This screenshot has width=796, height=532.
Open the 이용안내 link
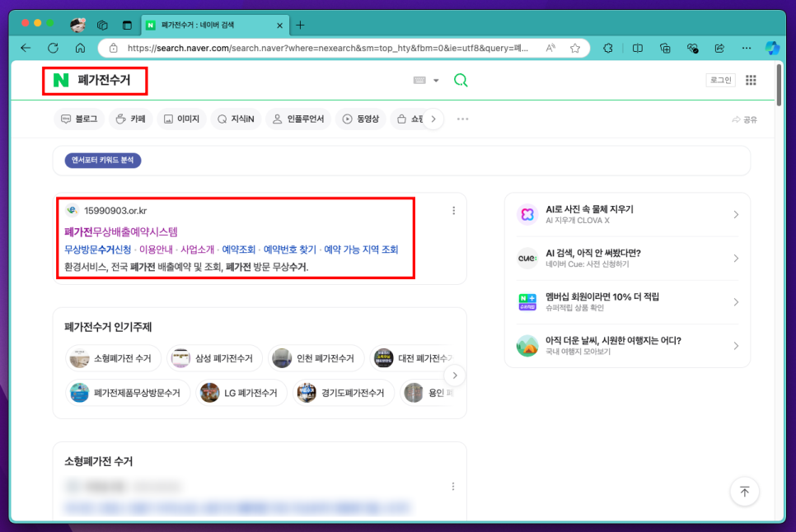[156, 250]
